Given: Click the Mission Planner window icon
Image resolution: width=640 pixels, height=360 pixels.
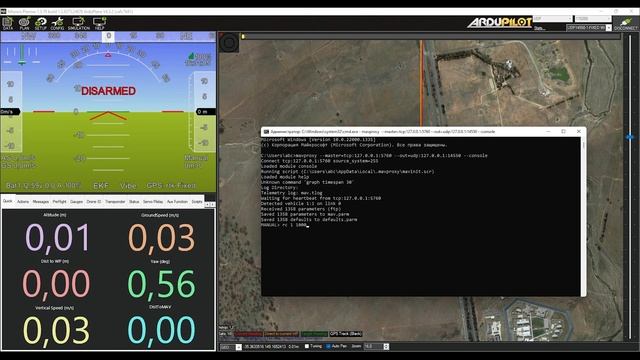Looking at the screenshot, I should pos(3,11).
